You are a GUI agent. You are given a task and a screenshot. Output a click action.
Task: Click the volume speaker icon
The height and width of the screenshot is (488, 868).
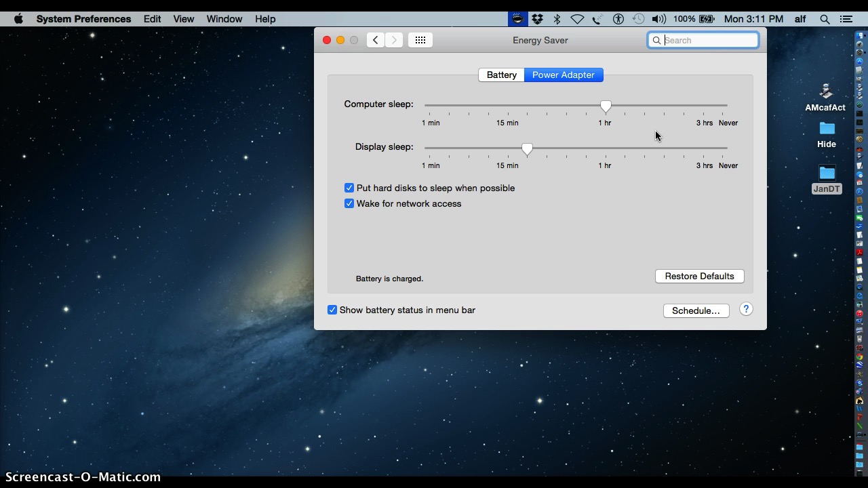[x=658, y=19]
